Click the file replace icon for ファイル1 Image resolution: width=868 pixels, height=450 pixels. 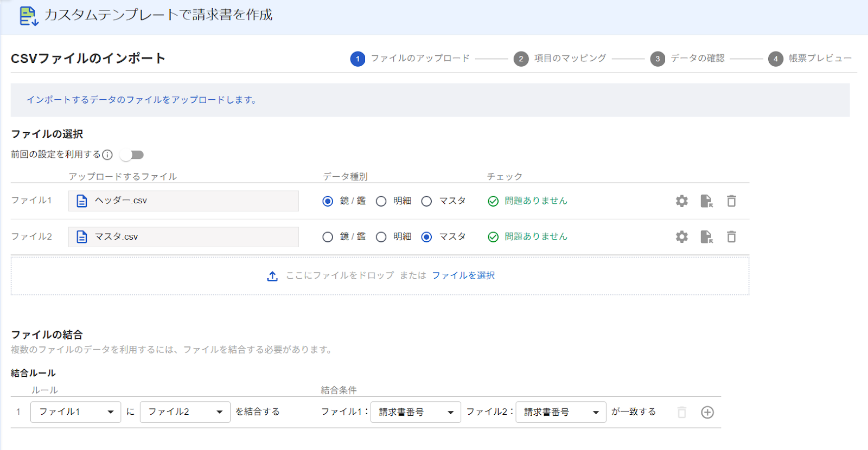click(x=706, y=201)
